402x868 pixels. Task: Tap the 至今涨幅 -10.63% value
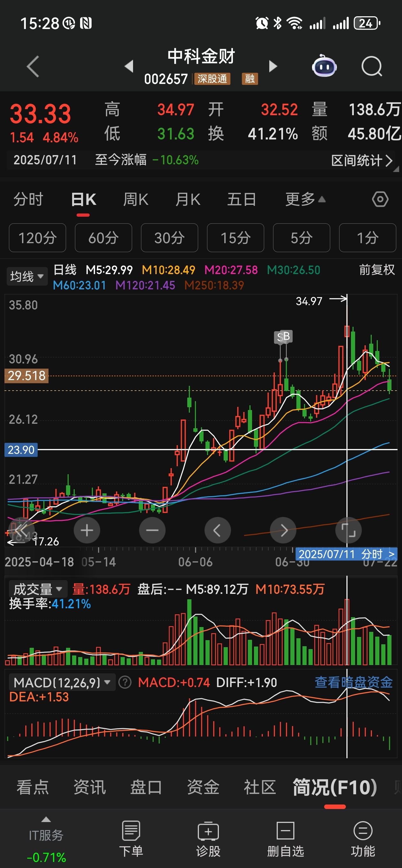[146, 160]
